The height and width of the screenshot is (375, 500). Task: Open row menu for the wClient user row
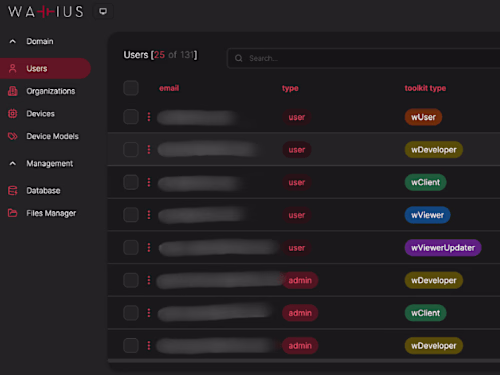click(149, 182)
